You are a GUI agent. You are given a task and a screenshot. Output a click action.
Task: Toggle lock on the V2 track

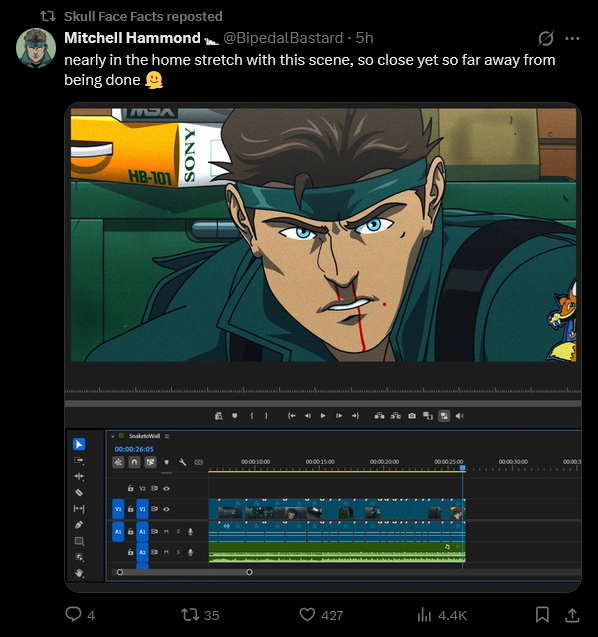pos(130,488)
